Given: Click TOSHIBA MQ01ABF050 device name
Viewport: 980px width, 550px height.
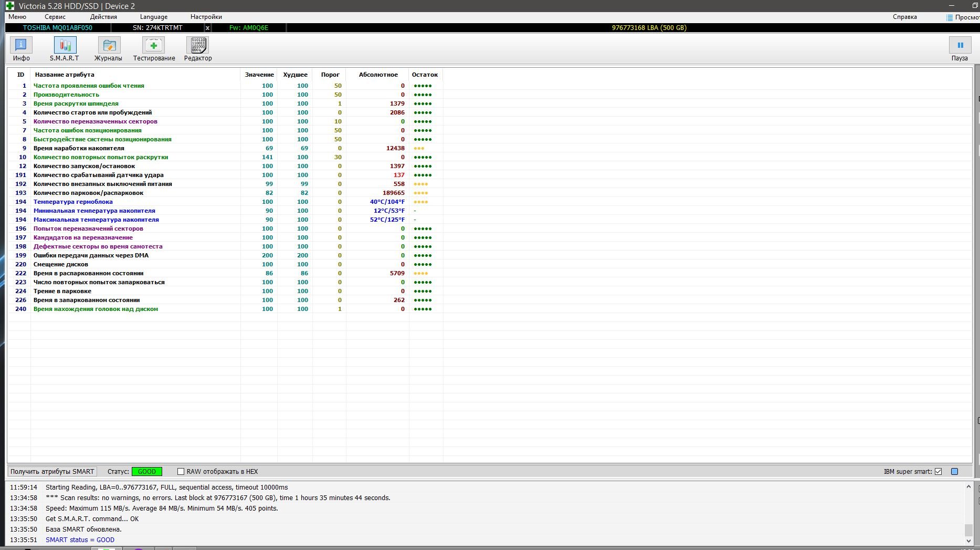Looking at the screenshot, I should click(58, 28).
